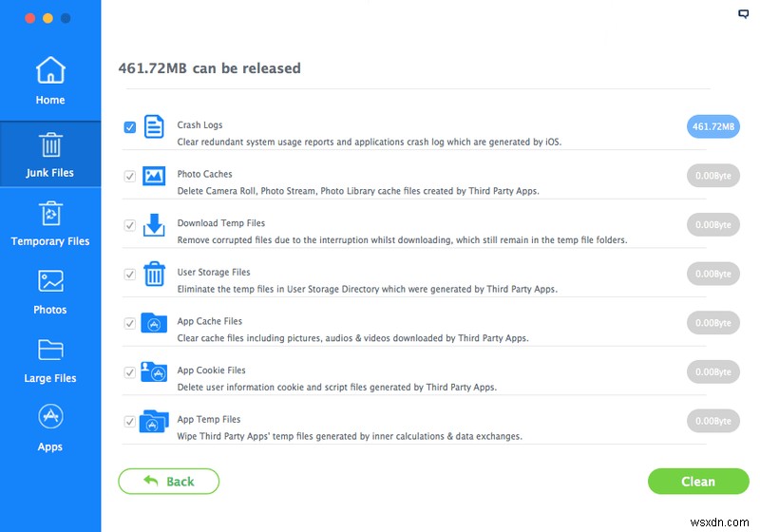Toggle the App Cache Files checkbox
The width and height of the screenshot is (760, 532).
129,323
